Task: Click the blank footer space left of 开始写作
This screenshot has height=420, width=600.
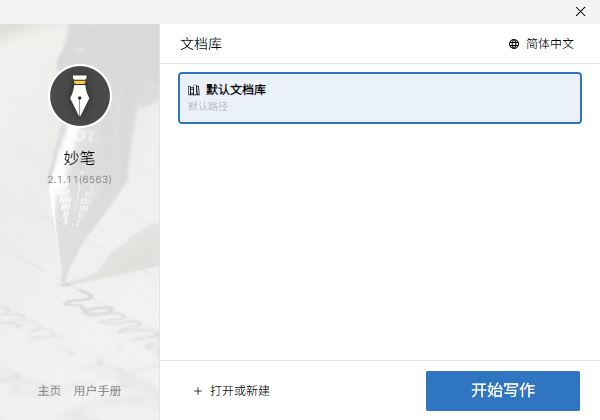Action: (x=346, y=391)
